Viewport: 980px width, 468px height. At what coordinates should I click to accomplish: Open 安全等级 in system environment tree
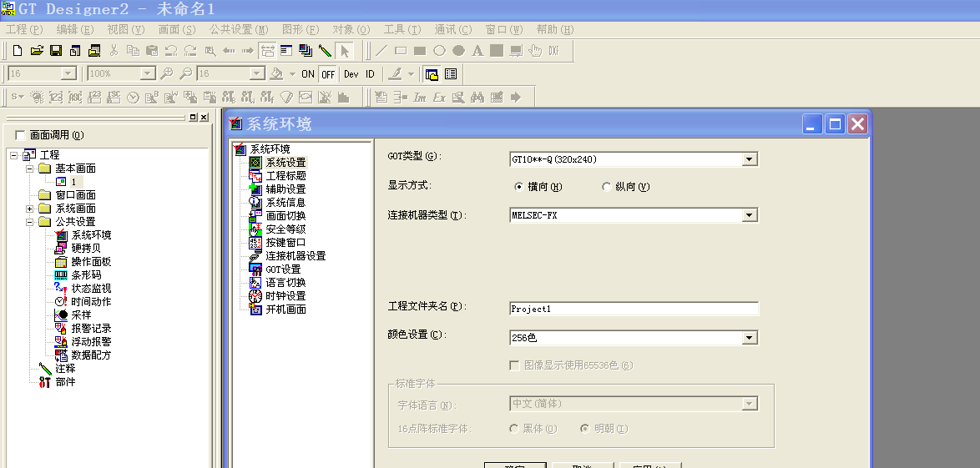tap(285, 229)
